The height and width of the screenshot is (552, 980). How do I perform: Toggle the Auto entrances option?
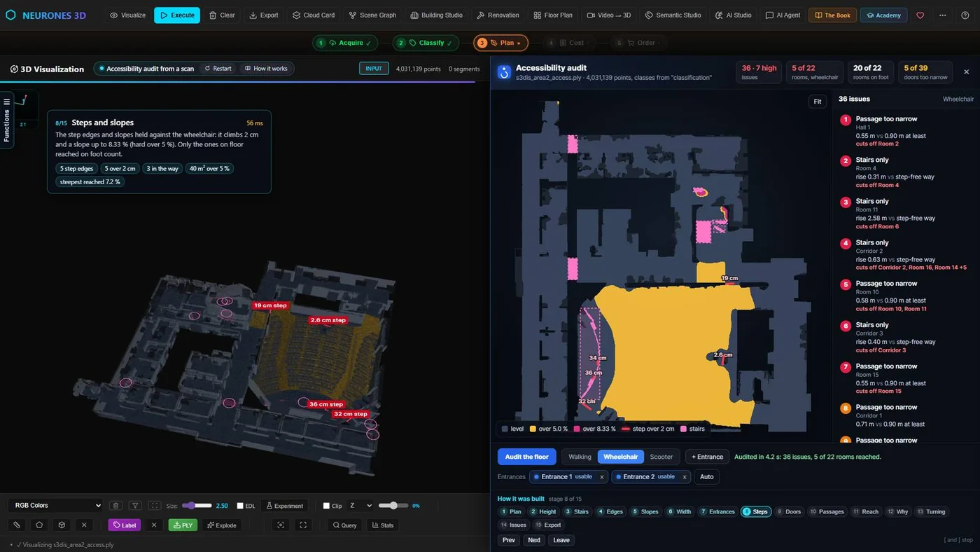(x=707, y=477)
